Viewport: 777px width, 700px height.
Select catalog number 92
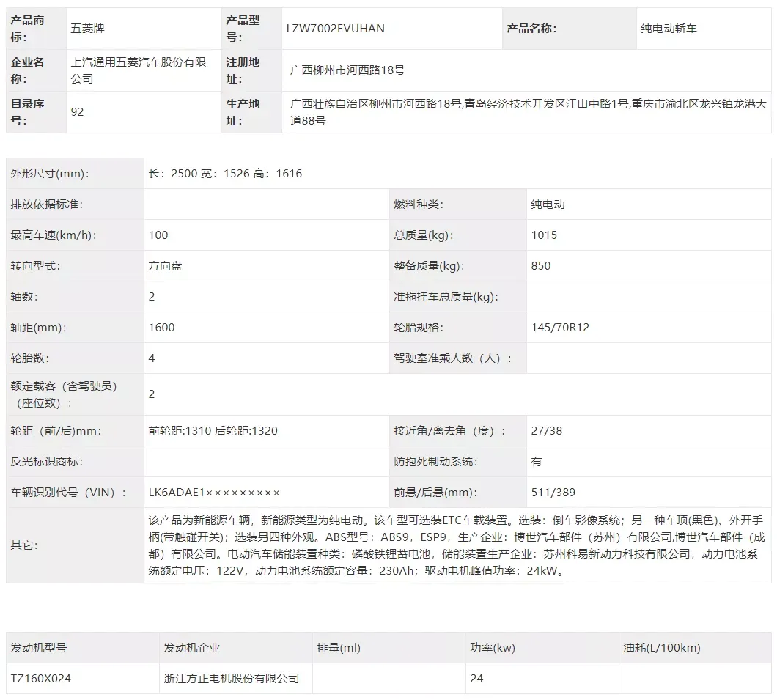77,112
